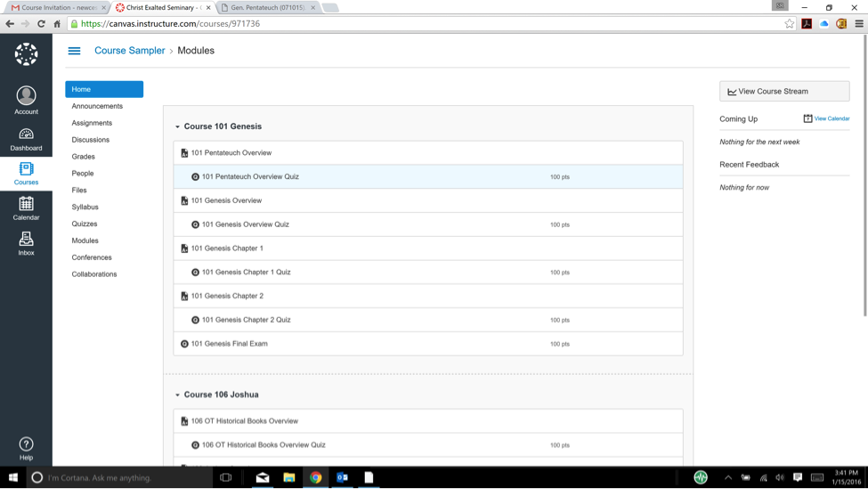Open the 101 Genesis Overview page
Screen dimensions: 868x489
tap(226, 200)
